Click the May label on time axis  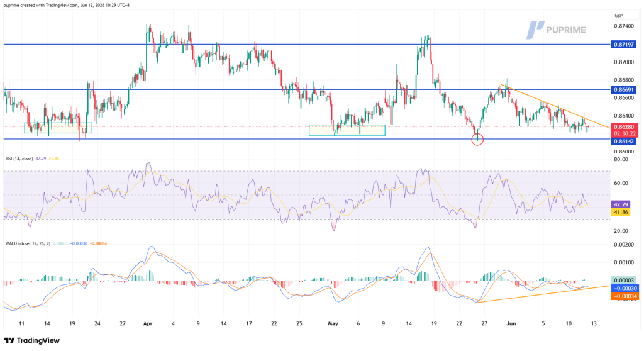pos(333,323)
